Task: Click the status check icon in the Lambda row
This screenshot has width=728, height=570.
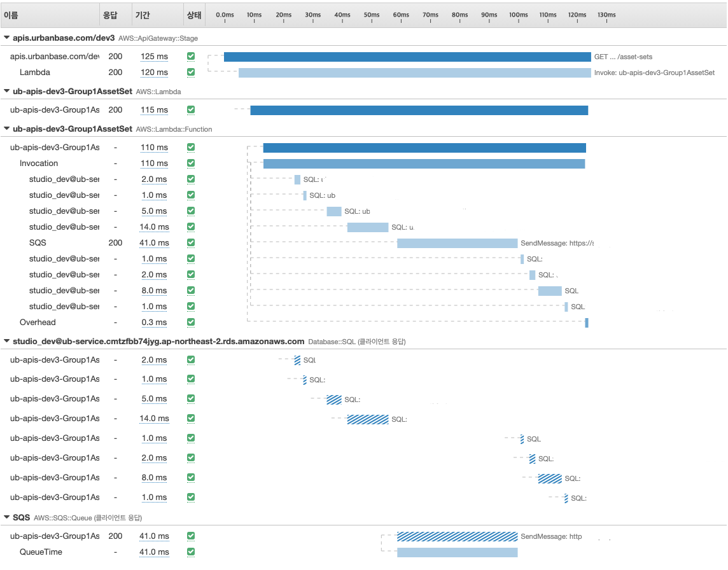Action: tap(191, 73)
